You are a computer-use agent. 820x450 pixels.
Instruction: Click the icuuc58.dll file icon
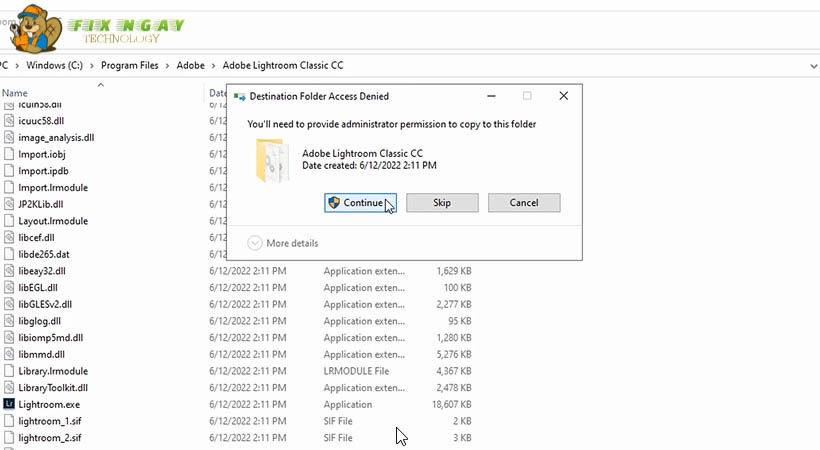(x=9, y=120)
